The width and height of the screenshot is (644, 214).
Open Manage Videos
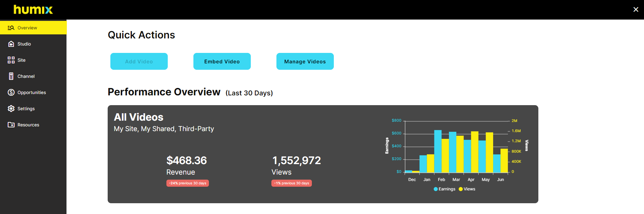coord(305,61)
